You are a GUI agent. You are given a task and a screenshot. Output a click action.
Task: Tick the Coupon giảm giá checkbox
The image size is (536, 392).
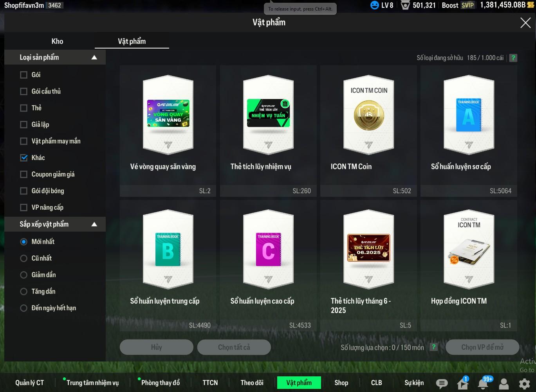click(24, 174)
